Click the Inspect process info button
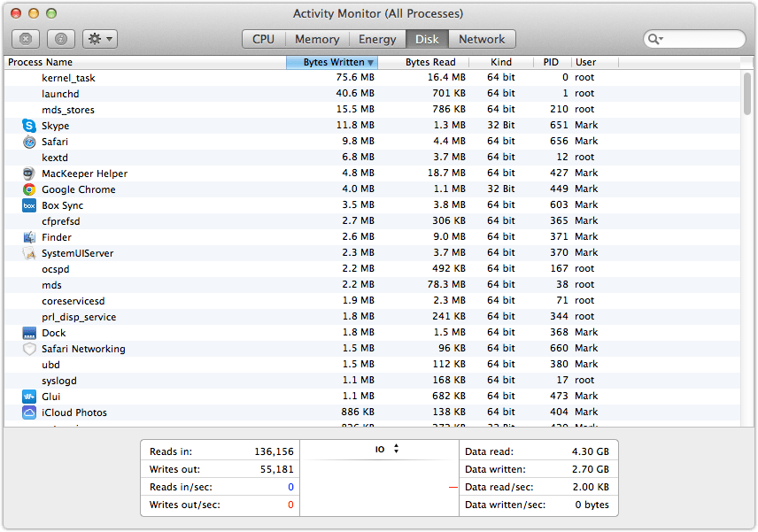Viewport: 758px width, 532px height. tap(61, 39)
